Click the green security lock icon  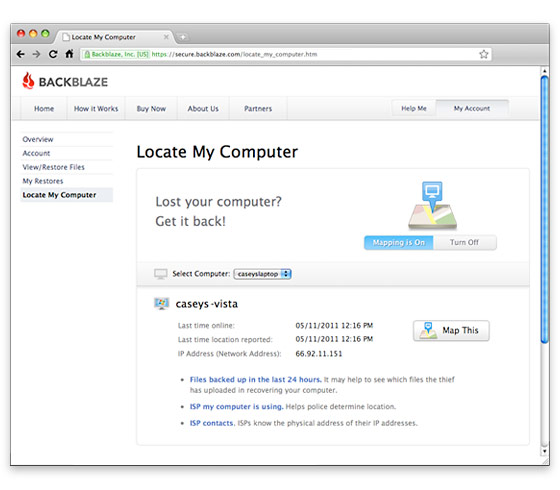pos(87,54)
